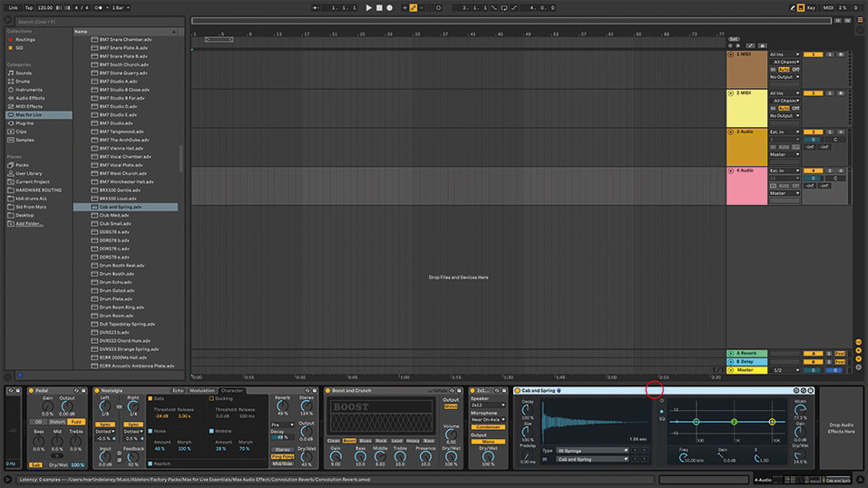
Task: Start playback with the Play button
Action: [368, 8]
